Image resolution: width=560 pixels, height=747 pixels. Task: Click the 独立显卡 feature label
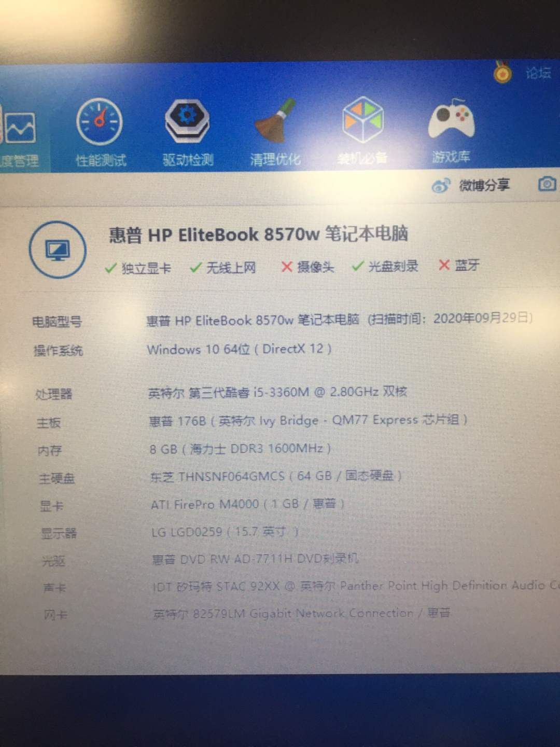pos(146,268)
